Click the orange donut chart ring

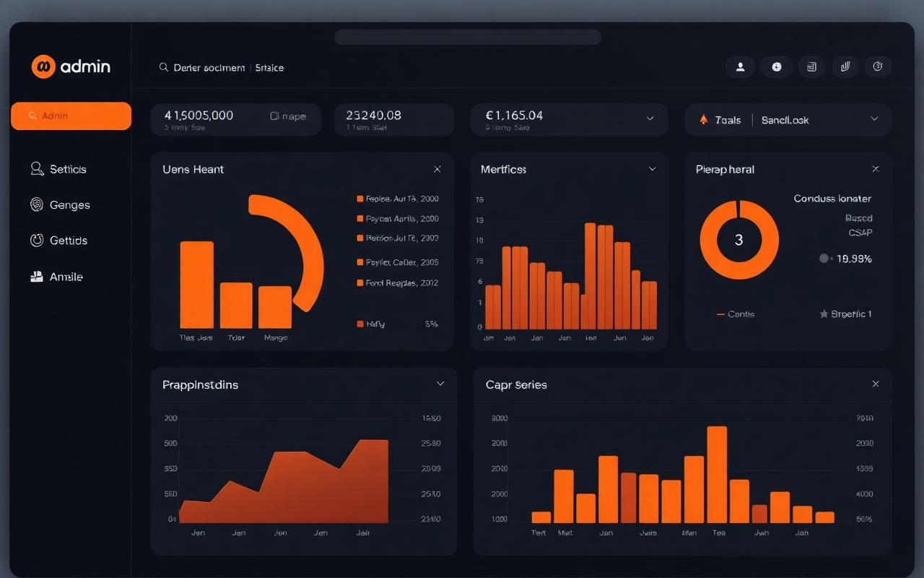tap(739, 240)
